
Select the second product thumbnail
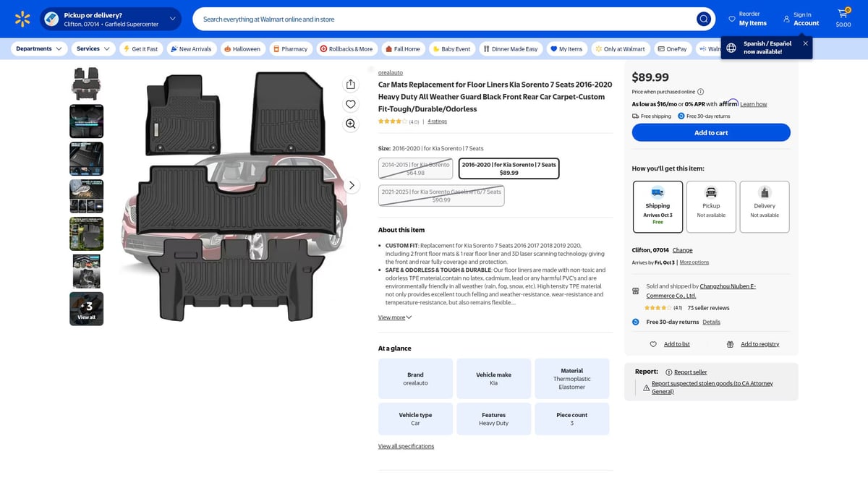pos(86,121)
